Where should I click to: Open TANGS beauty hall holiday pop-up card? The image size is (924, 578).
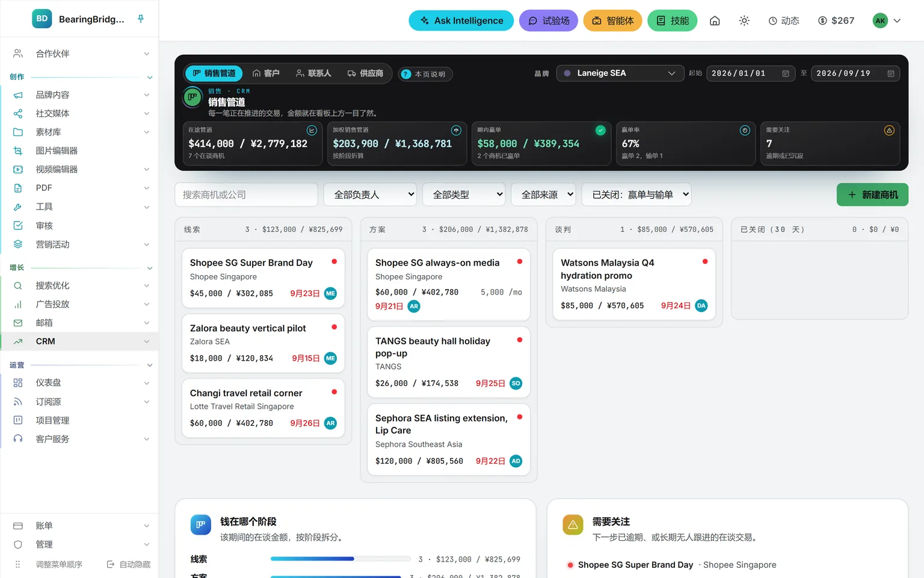449,362
